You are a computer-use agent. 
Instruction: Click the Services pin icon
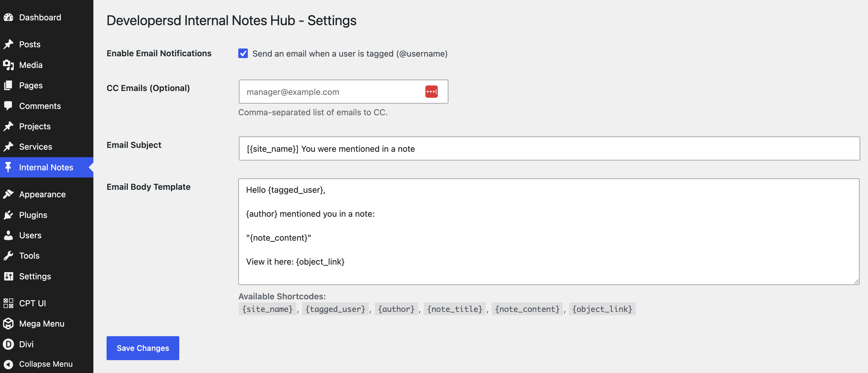coord(8,147)
